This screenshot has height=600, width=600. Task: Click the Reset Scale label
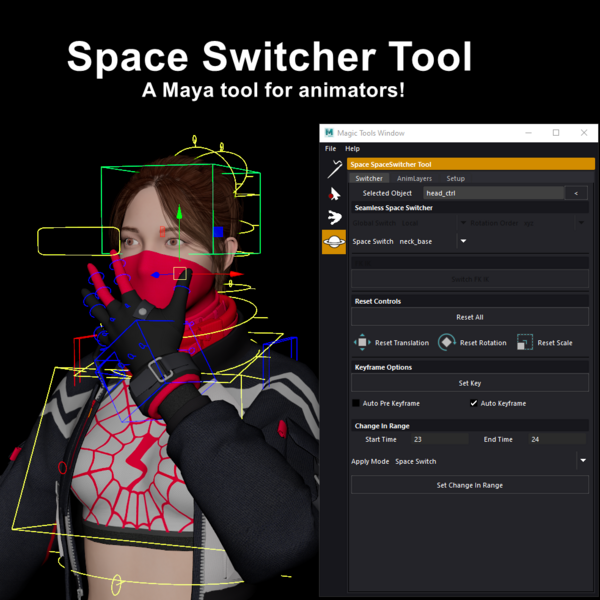555,343
